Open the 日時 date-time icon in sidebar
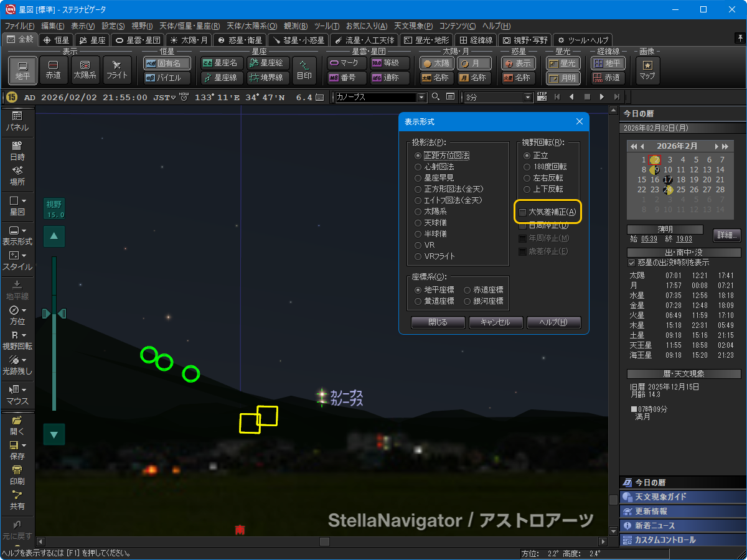 pyautogui.click(x=17, y=149)
